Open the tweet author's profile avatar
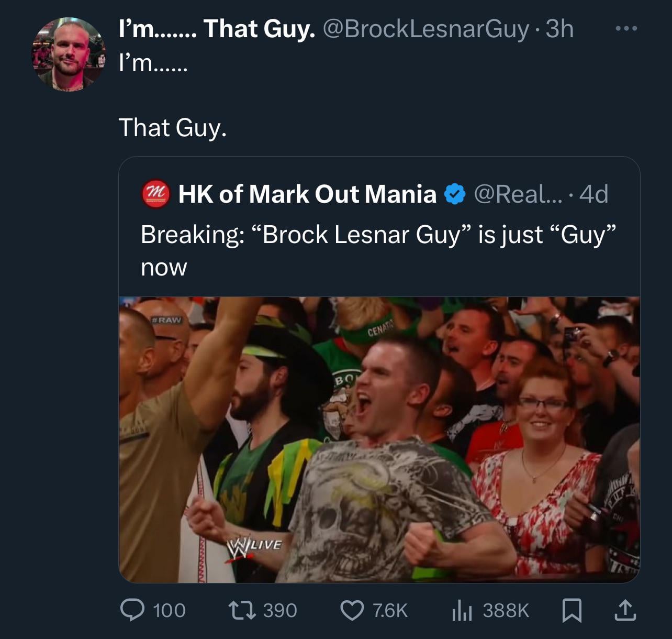The image size is (672, 639). click(x=68, y=54)
